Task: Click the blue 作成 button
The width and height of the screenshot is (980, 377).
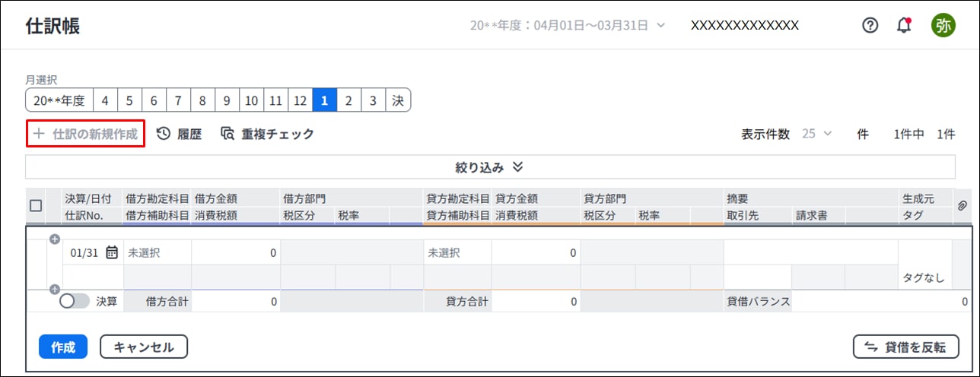Action: point(63,347)
